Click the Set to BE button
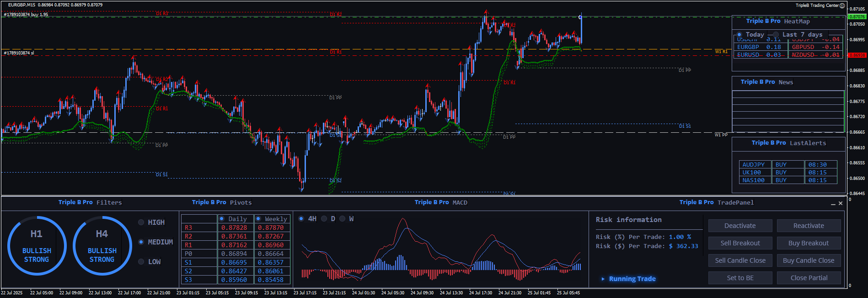This screenshot has width=868, height=298. point(740,278)
